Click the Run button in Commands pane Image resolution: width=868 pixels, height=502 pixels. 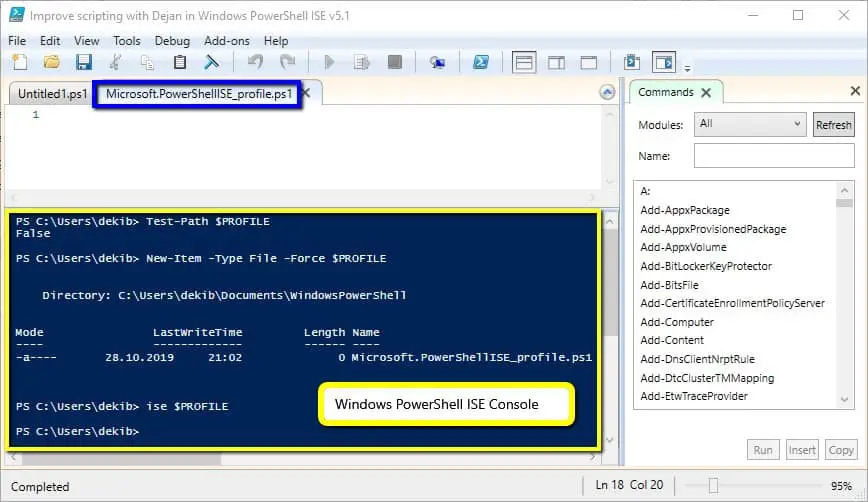(763, 450)
